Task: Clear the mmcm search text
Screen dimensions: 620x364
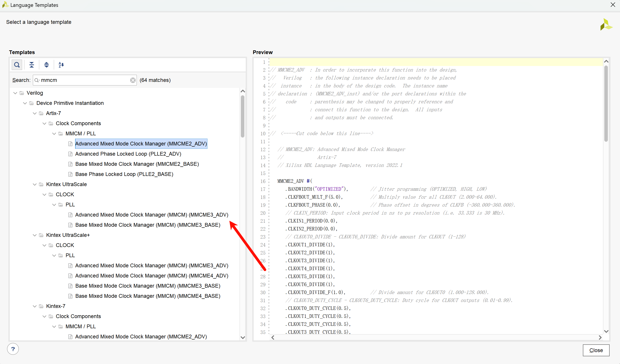Action: [x=133, y=80]
